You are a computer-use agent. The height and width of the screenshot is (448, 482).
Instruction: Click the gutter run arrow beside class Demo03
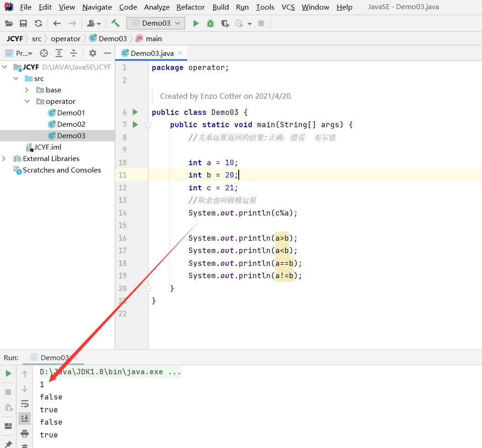[135, 112]
